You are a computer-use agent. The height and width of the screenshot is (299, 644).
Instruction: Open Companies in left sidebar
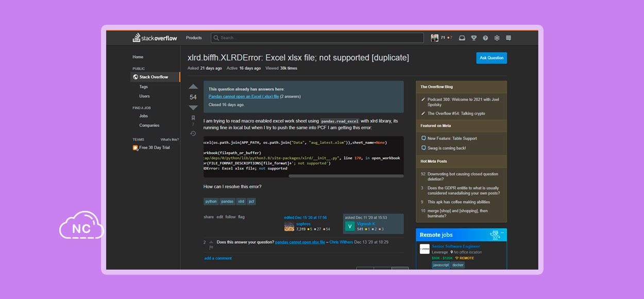point(149,125)
